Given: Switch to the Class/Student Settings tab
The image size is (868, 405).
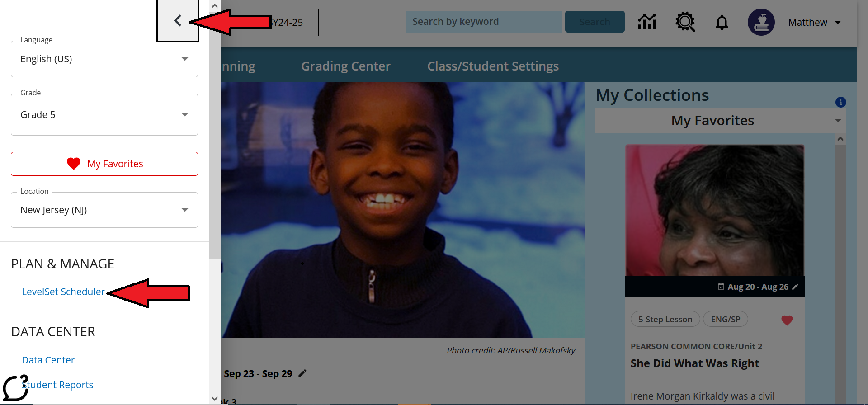Looking at the screenshot, I should coord(493,66).
